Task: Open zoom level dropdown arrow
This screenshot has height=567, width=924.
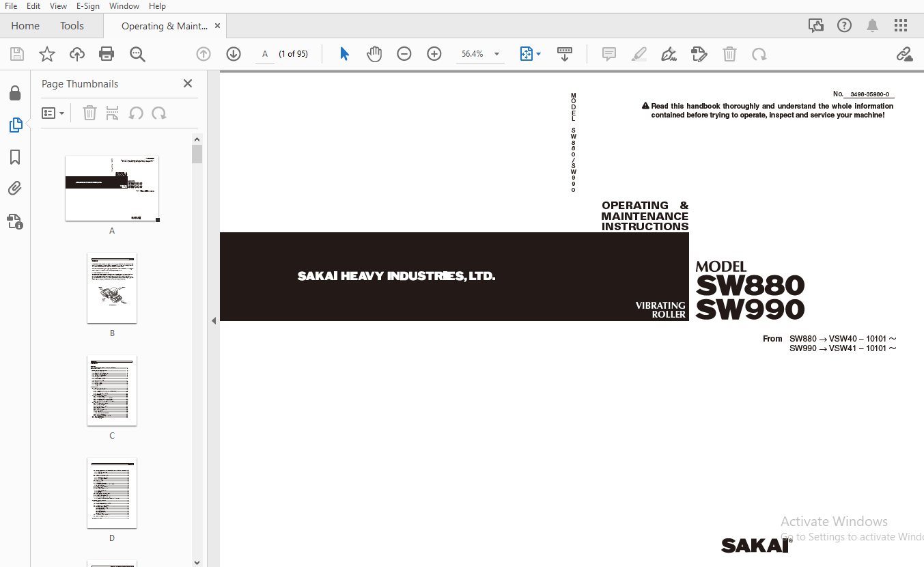Action: 496,54
